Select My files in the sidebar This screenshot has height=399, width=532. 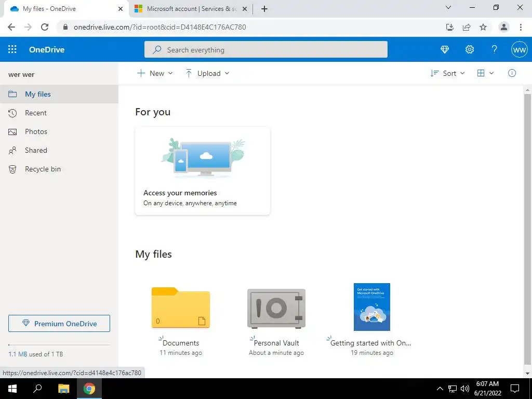(x=59, y=94)
